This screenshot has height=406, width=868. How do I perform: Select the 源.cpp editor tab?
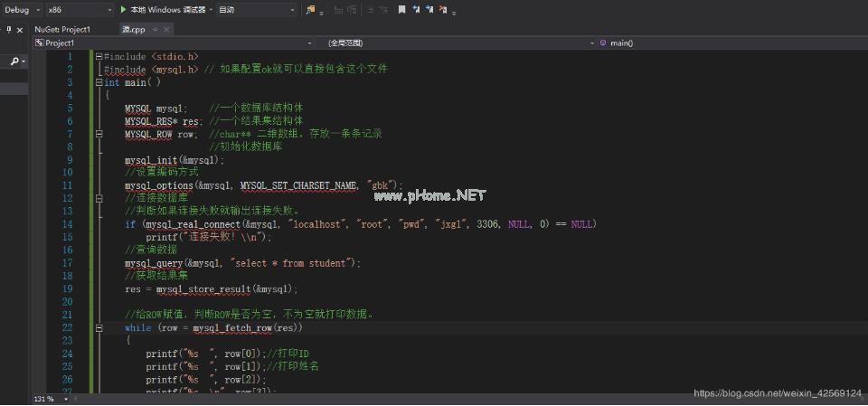133,29
